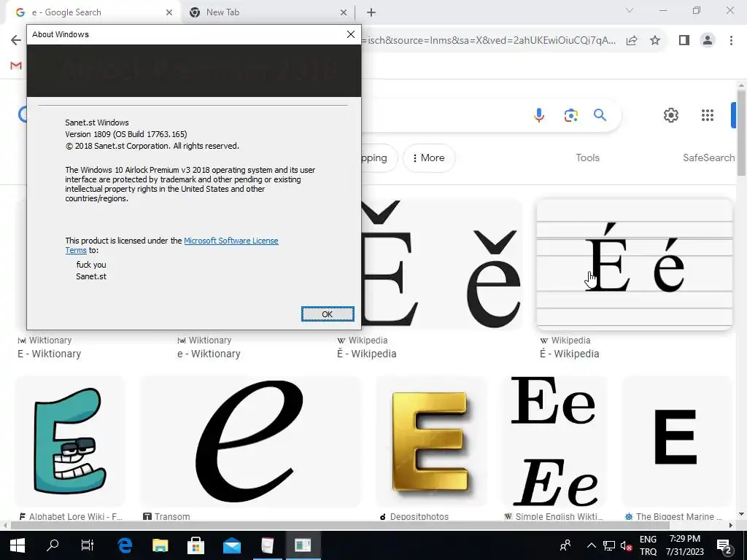Open network status tray icon
The width and height of the screenshot is (747, 560).
[609, 545]
